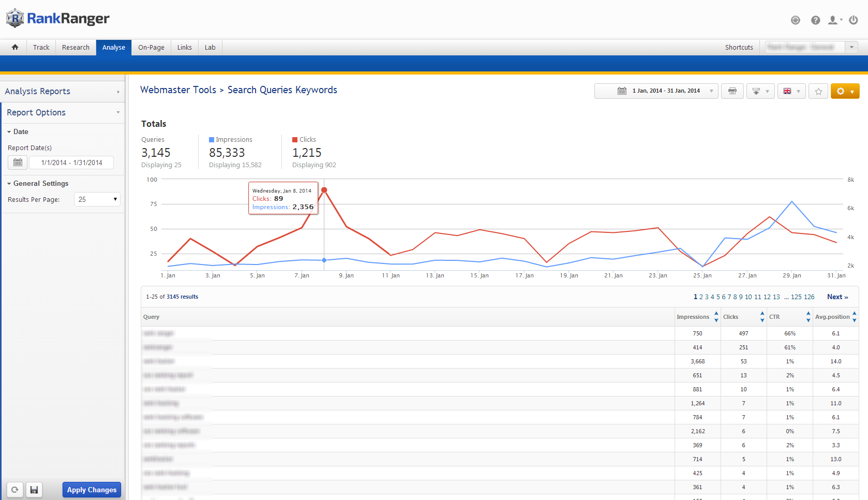The height and width of the screenshot is (500, 868).
Task: Open the Results Per Page dropdown
Action: click(x=97, y=199)
